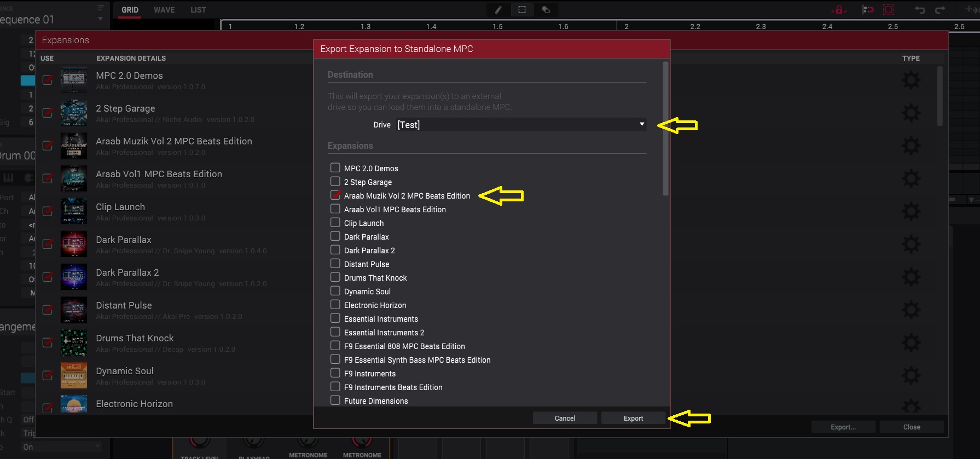This screenshot has height=459, width=980.
Task: Check Dark Parallax 2 in export list
Action: coord(335,249)
